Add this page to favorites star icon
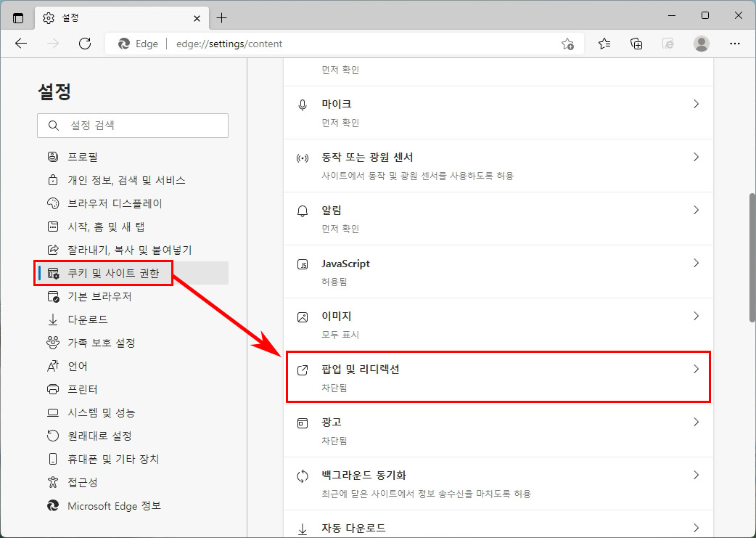756x538 pixels. 567,44
